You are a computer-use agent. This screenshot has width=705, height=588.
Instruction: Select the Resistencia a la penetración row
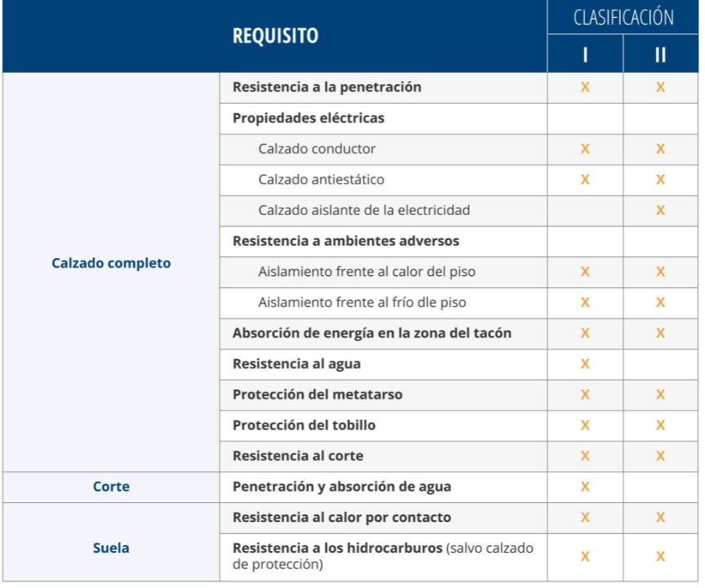coord(327,87)
